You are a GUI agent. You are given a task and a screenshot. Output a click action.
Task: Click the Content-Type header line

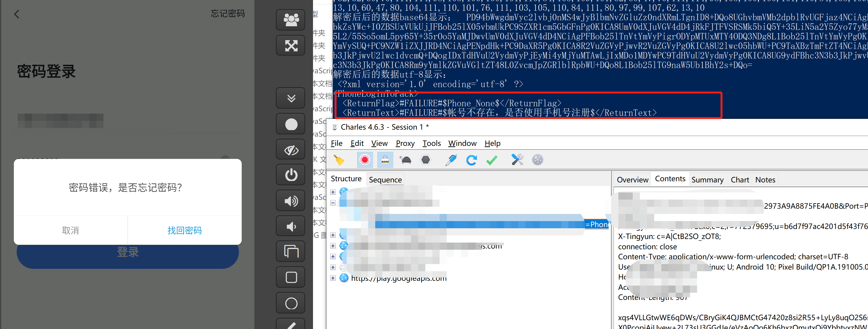[733, 257]
